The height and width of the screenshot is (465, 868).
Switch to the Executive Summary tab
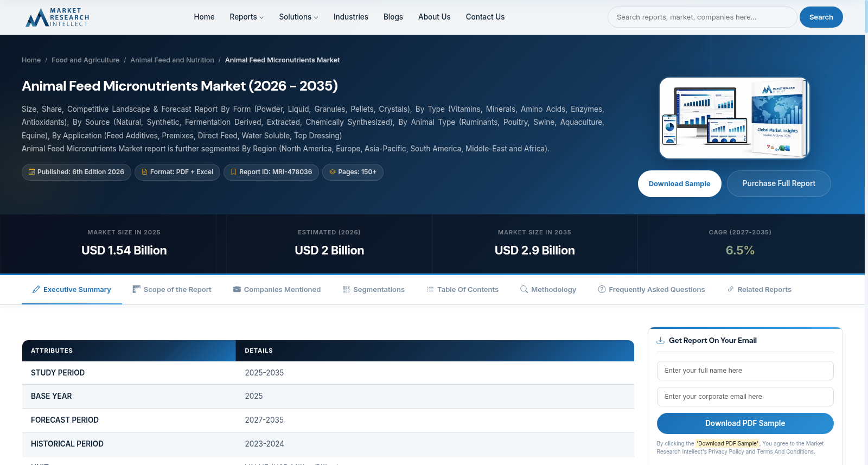tap(72, 290)
